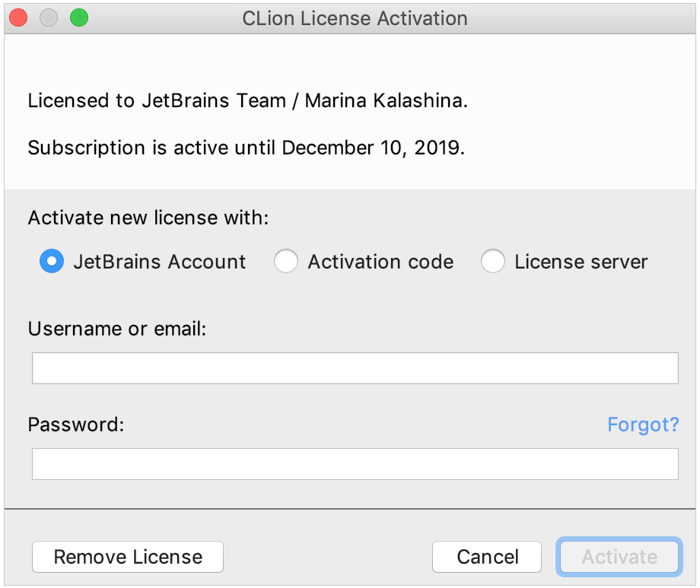Click the Activate button
Viewport: 700px width, 588px height.
pyautogui.click(x=619, y=557)
